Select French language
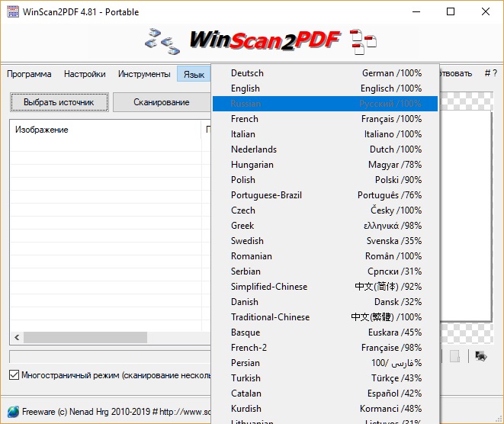504x424 pixels. tap(325, 119)
